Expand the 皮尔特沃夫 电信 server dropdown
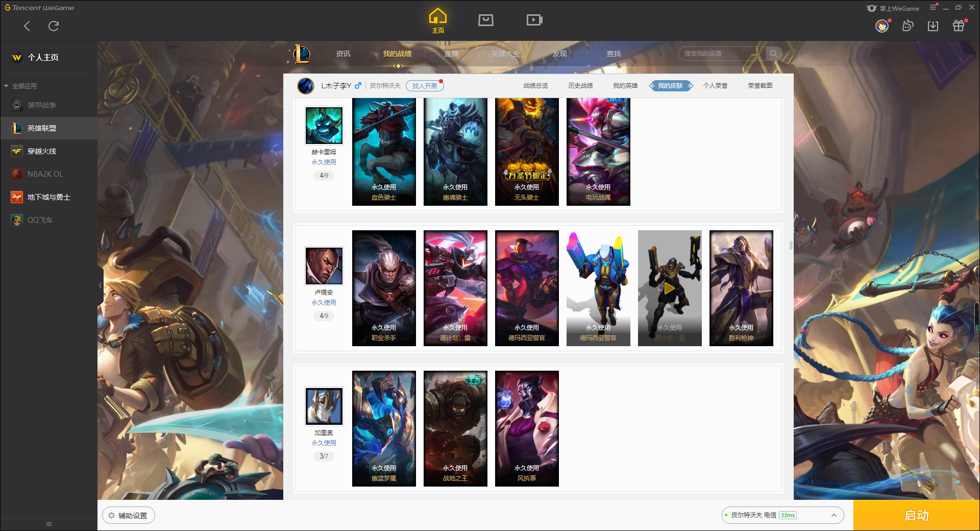The width and height of the screenshot is (980, 531). pyautogui.click(x=782, y=515)
